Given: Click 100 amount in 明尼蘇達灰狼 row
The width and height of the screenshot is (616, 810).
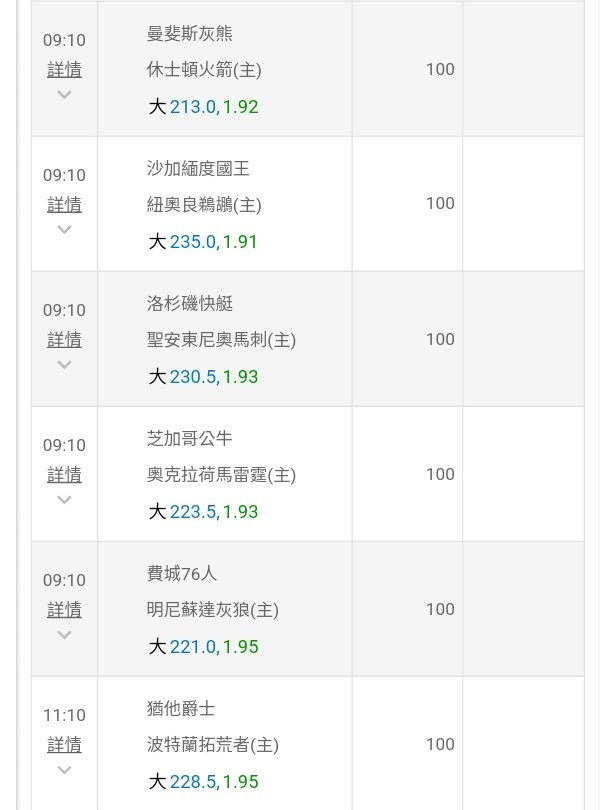Looking at the screenshot, I should 440,609.
